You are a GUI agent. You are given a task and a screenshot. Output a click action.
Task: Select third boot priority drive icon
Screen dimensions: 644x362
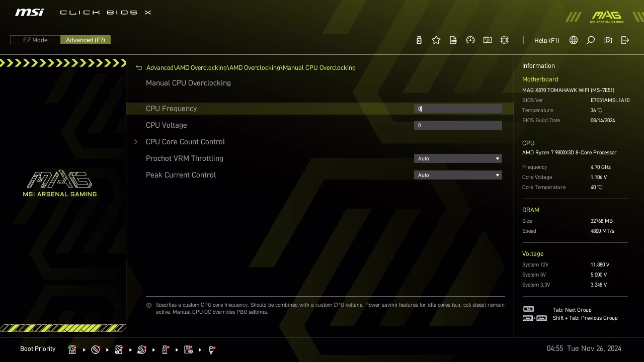(119, 349)
